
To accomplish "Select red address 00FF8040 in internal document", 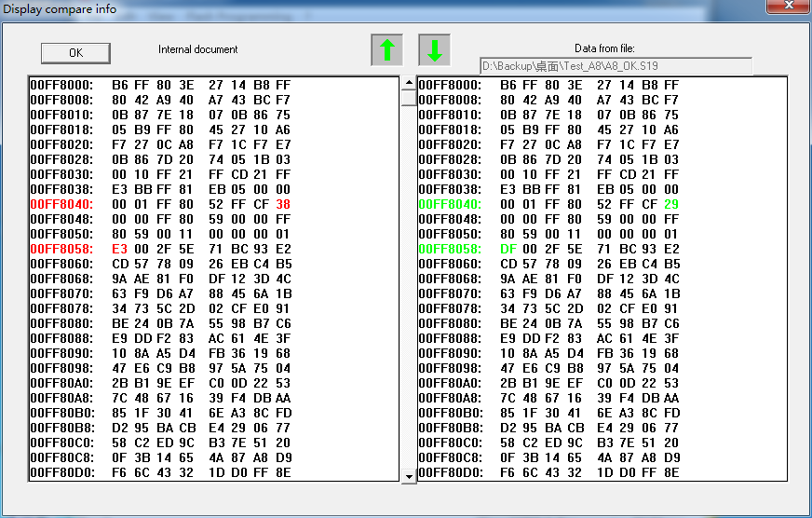I will pyautogui.click(x=61, y=204).
